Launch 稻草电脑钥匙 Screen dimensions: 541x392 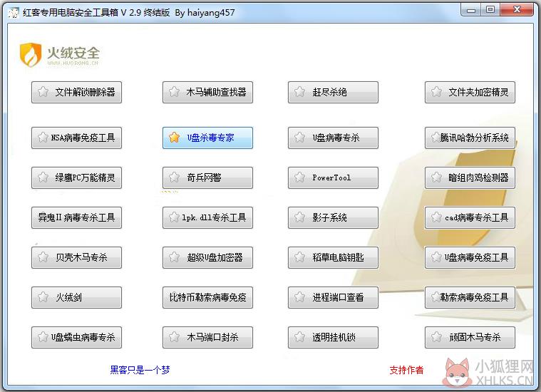tap(334, 257)
